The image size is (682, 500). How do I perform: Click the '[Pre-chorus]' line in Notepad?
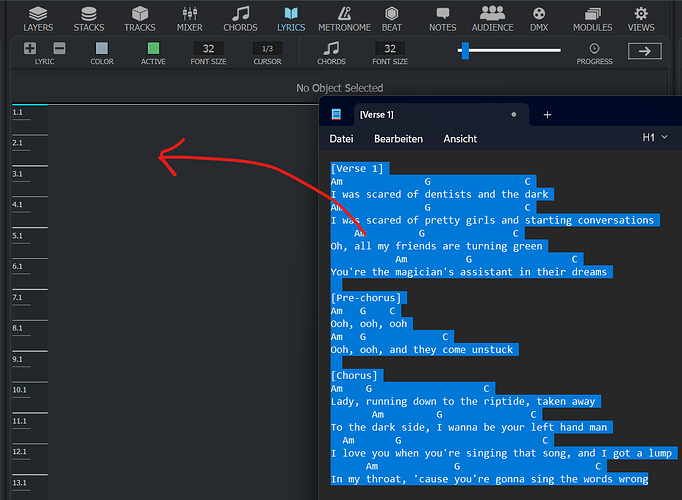click(366, 298)
